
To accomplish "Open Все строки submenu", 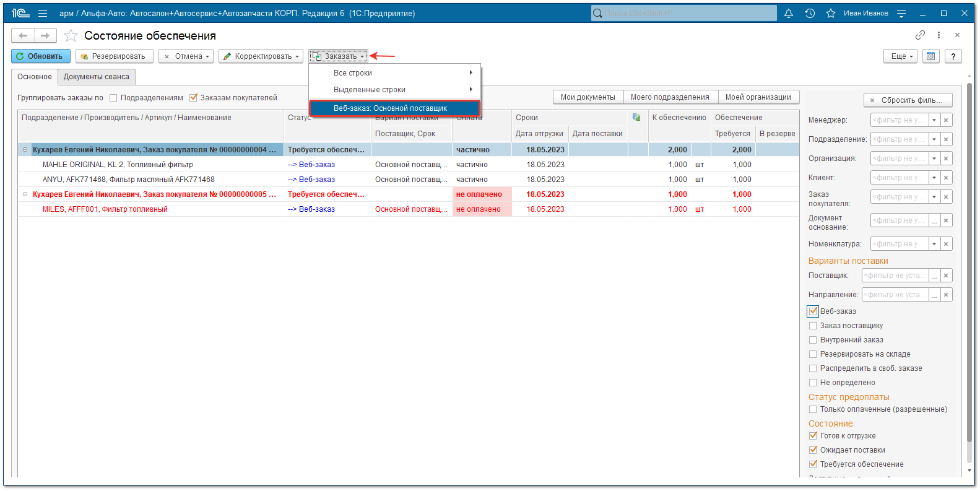I will point(394,73).
